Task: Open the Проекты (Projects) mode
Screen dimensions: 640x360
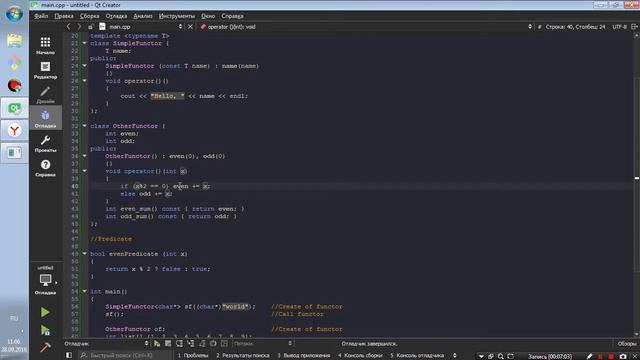Action: (x=45, y=143)
